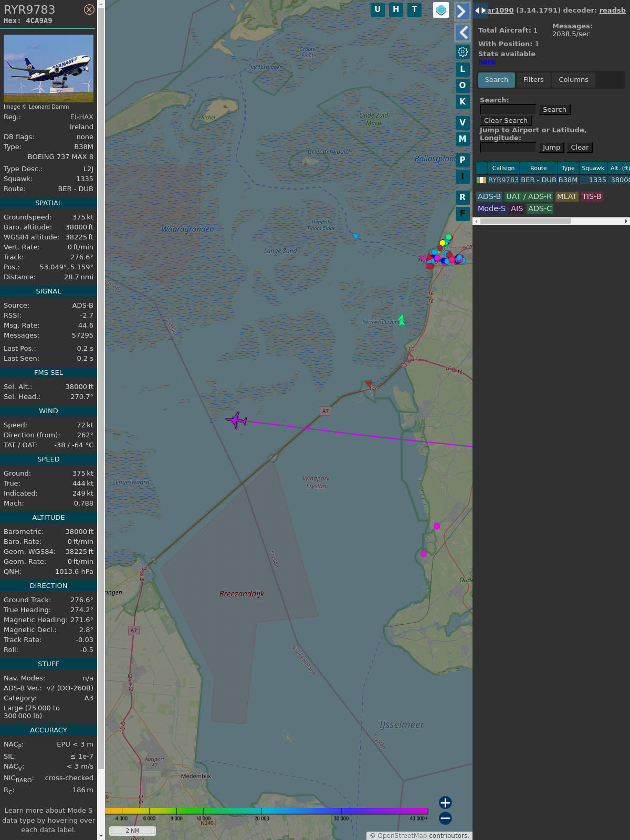Sort table by Squawk column

pyautogui.click(x=593, y=168)
